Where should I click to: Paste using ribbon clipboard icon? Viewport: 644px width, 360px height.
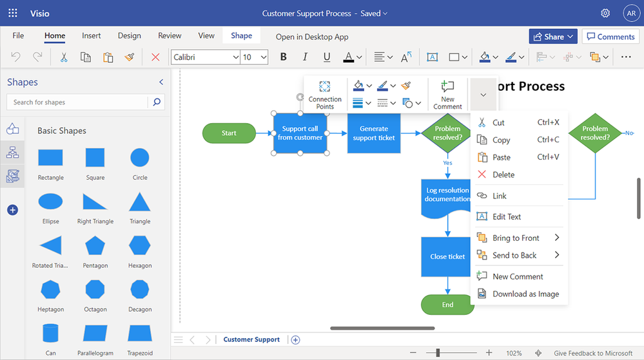coord(108,57)
